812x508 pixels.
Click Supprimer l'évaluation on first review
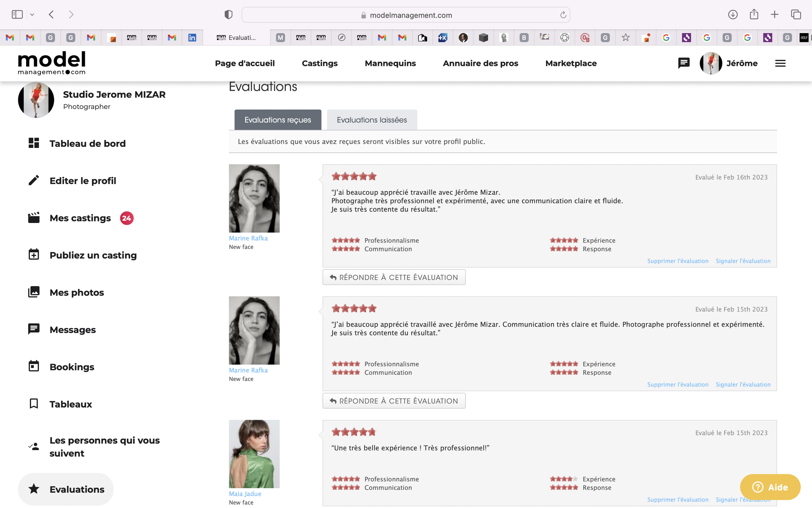tap(678, 261)
